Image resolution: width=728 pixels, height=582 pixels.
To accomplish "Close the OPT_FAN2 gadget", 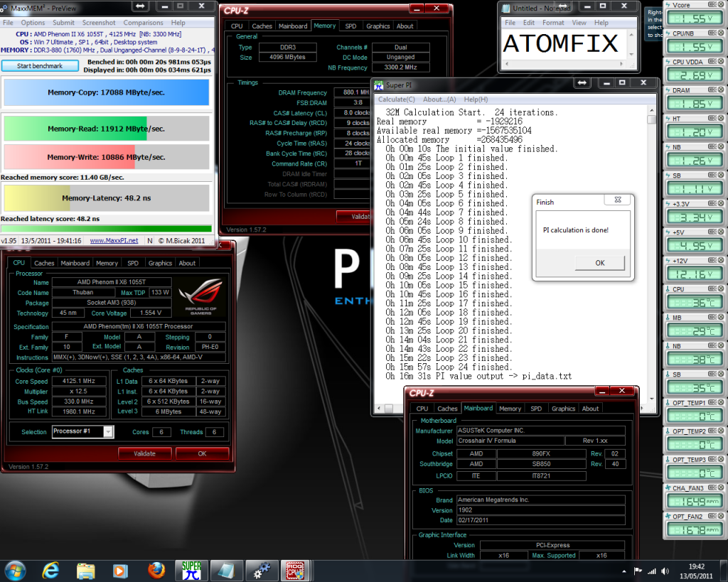I will (x=721, y=516).
